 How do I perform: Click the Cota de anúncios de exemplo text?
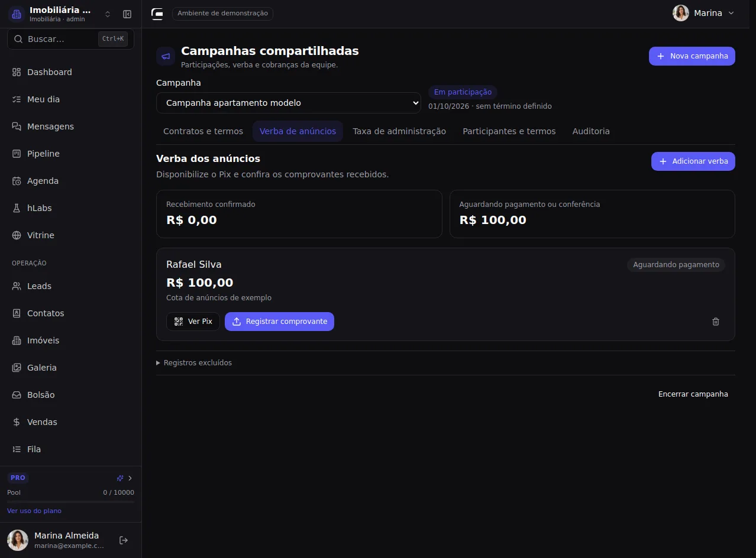[x=219, y=298]
